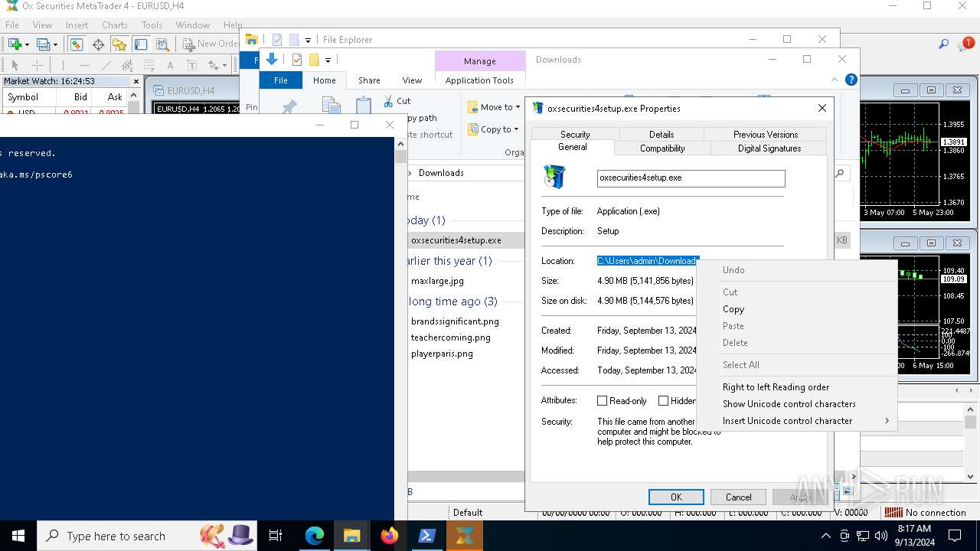This screenshot has height=551, width=980.
Task: Open the Details tab in Properties
Action: pos(661,134)
